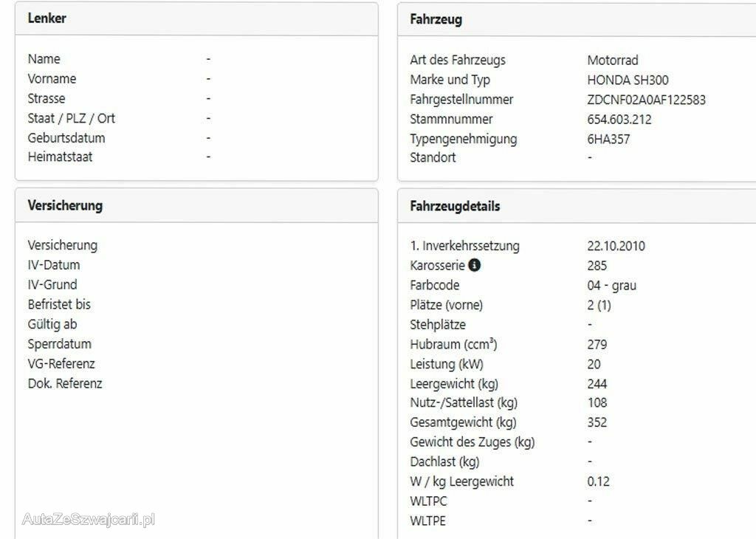Click the Geburtsdatum label
The width and height of the screenshot is (756, 539).
66,138
